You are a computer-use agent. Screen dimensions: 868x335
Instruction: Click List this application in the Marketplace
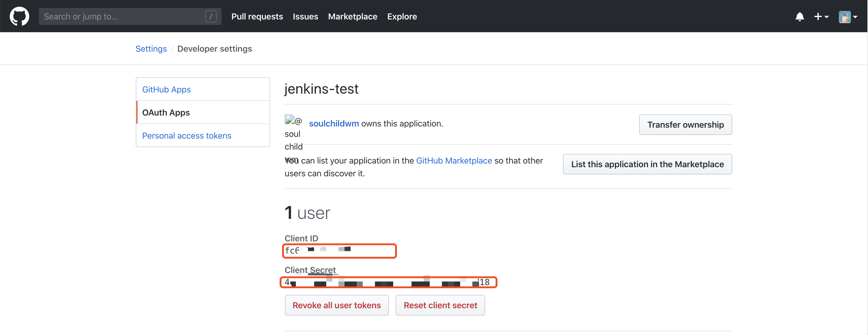click(x=647, y=164)
